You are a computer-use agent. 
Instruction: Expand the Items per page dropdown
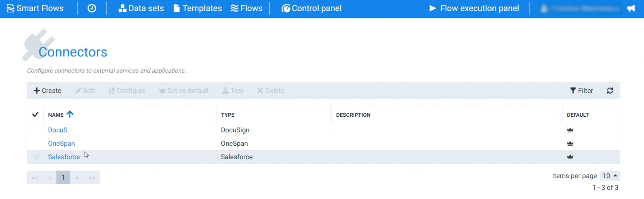pos(610,176)
